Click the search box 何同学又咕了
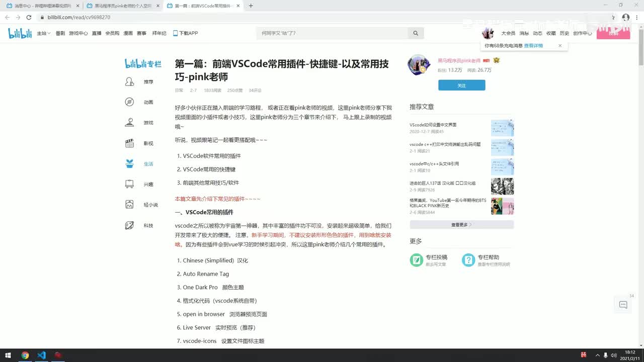This screenshot has height=362, width=644. point(332,33)
